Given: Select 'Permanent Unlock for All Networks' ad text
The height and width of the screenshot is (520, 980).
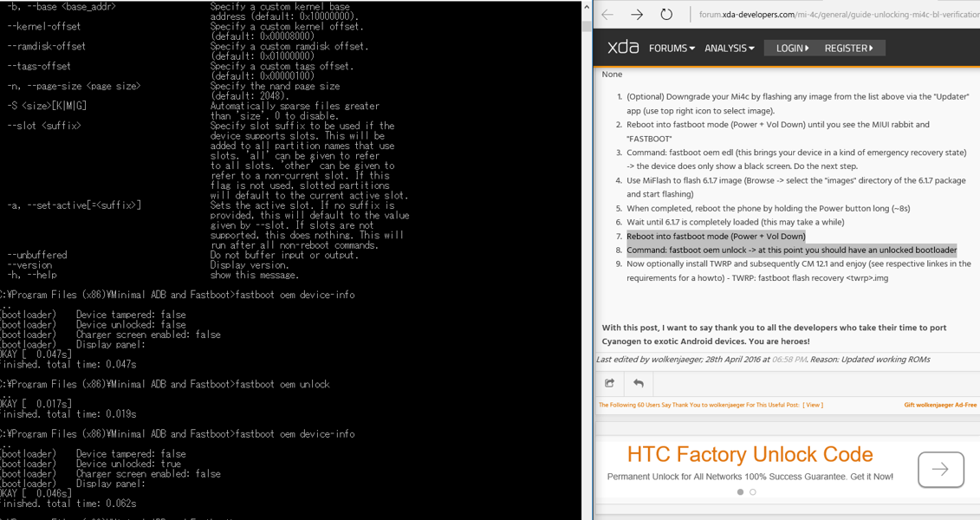Looking at the screenshot, I should click(750, 477).
